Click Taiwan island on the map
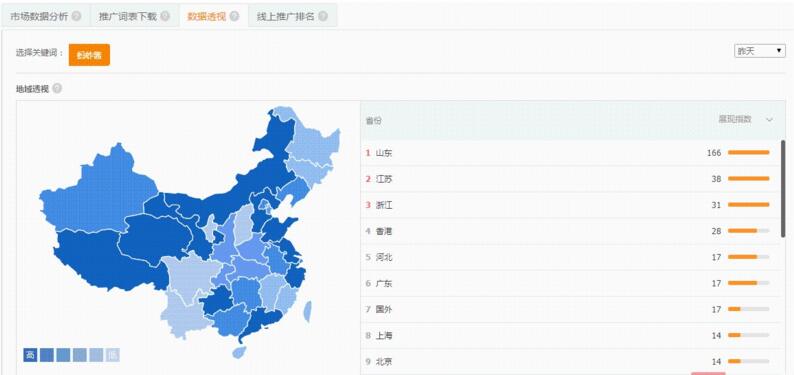Screen dimensions: 794x375 coord(307,311)
